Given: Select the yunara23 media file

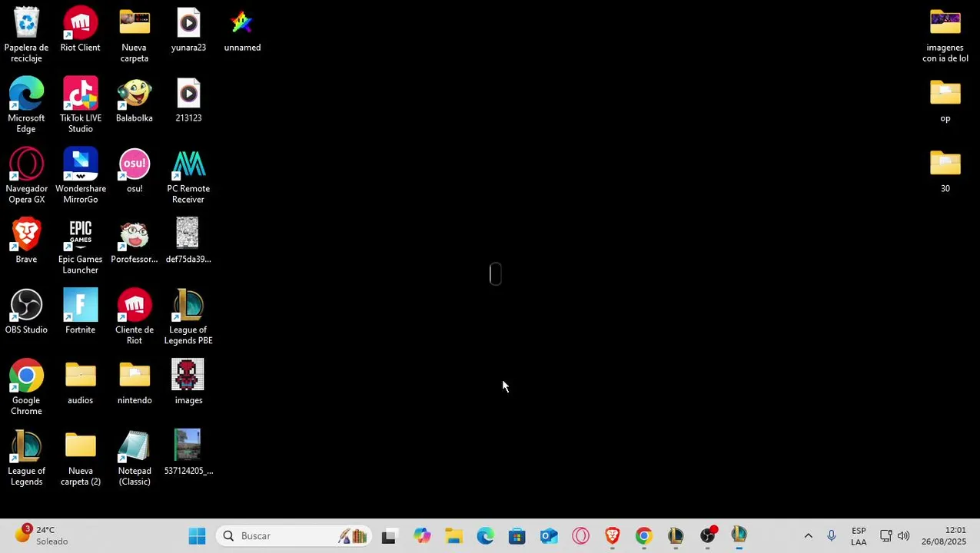Looking at the screenshot, I should [x=188, y=29].
